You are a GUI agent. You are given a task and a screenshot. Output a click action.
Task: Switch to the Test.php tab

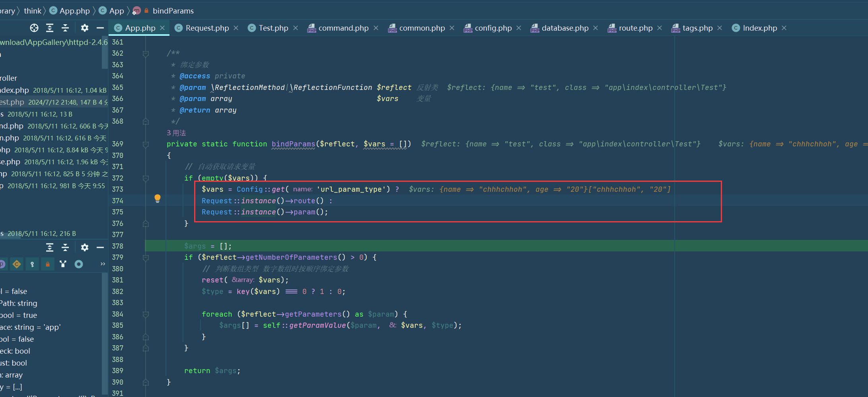273,28
